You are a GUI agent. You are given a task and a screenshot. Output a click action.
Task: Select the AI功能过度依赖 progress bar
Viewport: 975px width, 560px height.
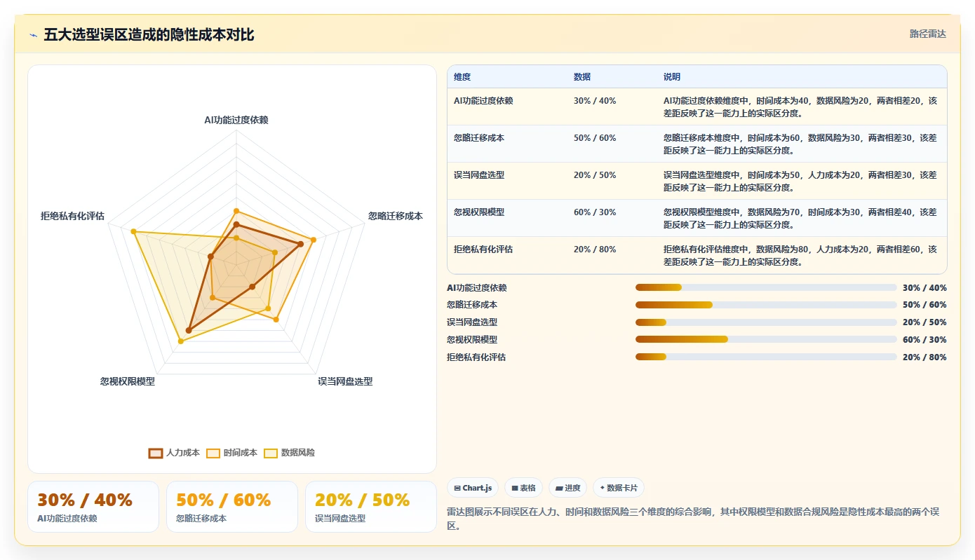766,287
